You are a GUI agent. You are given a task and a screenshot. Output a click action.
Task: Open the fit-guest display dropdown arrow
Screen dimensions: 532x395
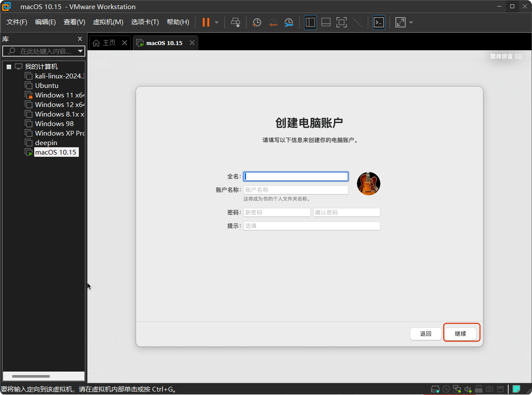pyautogui.click(x=411, y=22)
